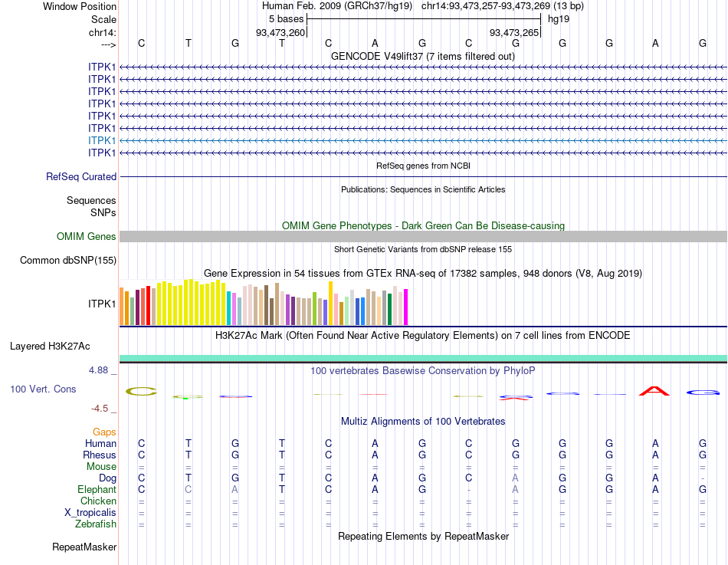This screenshot has height=565, width=728.
Task: Click the -4.5 conservation minimum value
Action: [x=100, y=409]
